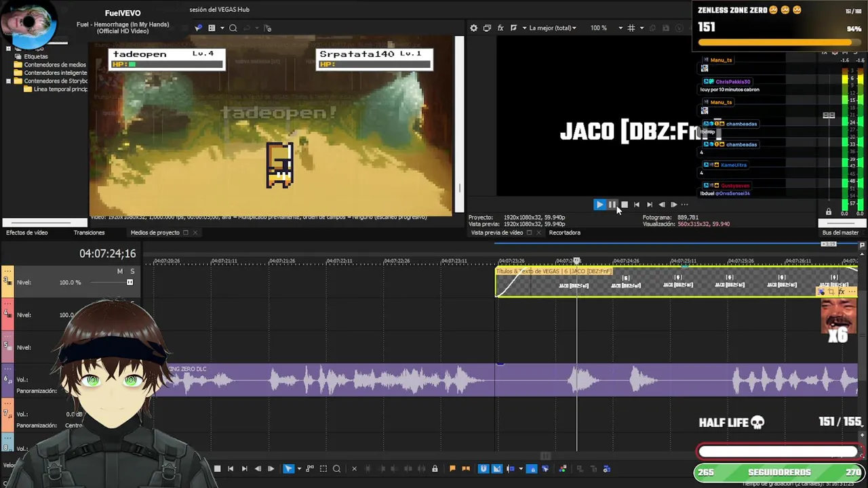Screen dimensions: 868x488
Task: Step to previous frame in timeline transport
Action: click(x=258, y=468)
